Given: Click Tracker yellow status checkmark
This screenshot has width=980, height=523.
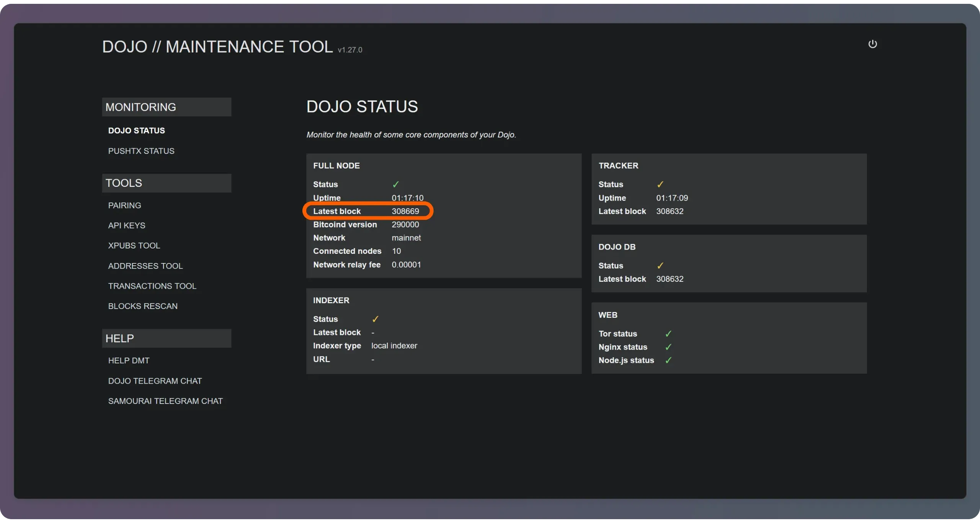Looking at the screenshot, I should pos(660,185).
